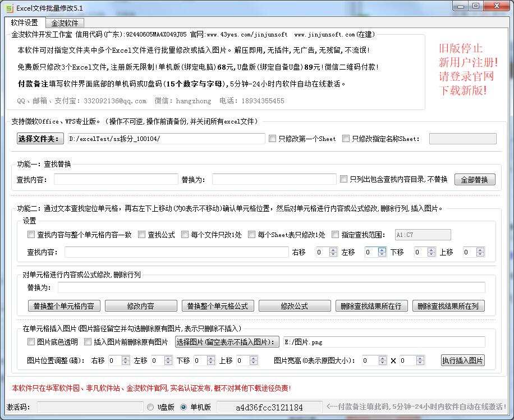The height and width of the screenshot is (420, 514).
Task: Click 替换整个单元格内容 button
Action: coord(64,306)
